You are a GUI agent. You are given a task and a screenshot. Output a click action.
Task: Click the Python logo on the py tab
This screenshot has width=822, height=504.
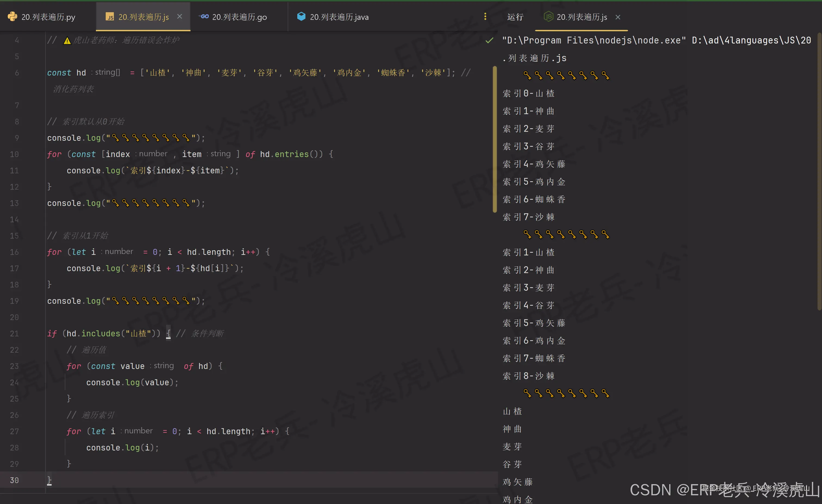coord(12,16)
